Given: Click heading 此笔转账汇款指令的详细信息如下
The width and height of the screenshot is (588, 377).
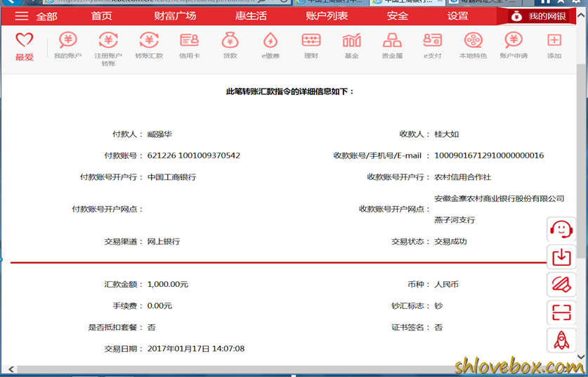Looking at the screenshot, I should coord(290,91).
